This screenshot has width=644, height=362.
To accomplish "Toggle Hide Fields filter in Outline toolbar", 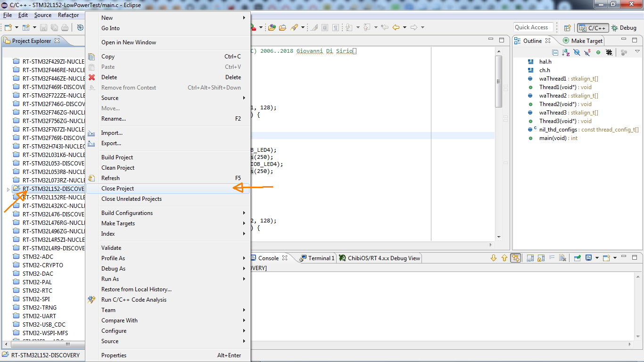I will click(x=577, y=52).
